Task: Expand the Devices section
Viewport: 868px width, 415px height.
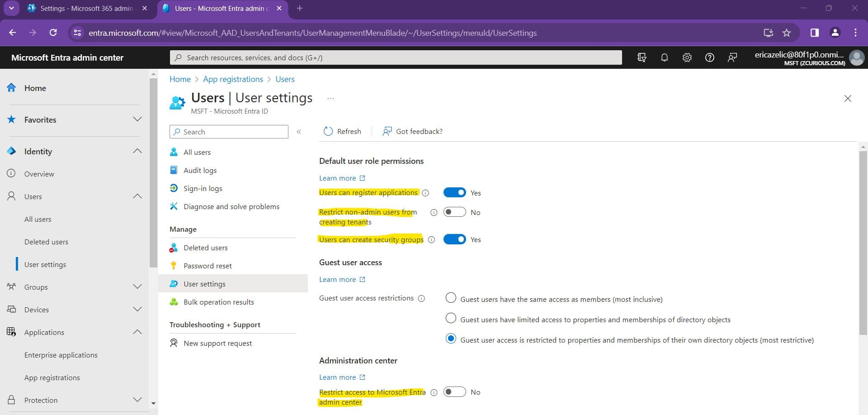Action: pyautogui.click(x=137, y=310)
